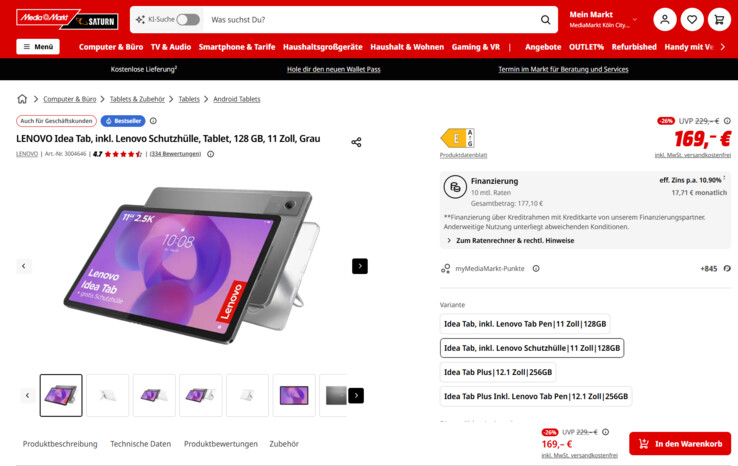
Task: Select variant Idea Tab inkl. Lenovo Tab Pen
Action: point(525,324)
